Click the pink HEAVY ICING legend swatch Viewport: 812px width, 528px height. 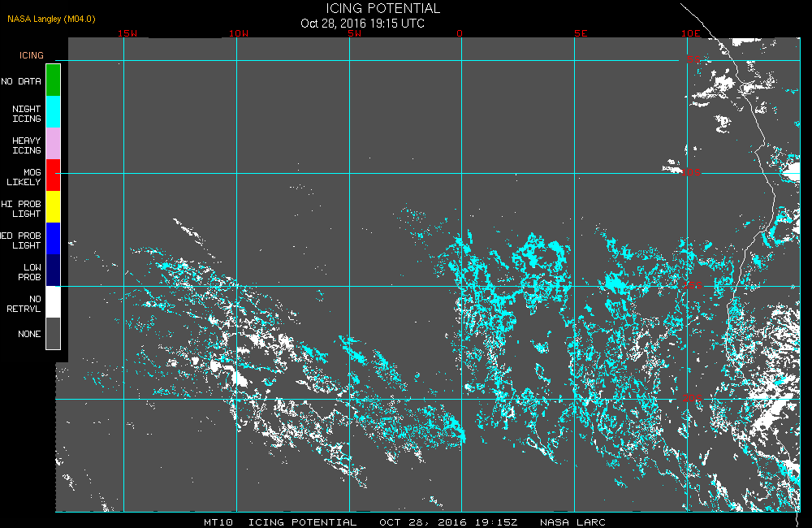pyautogui.click(x=54, y=144)
